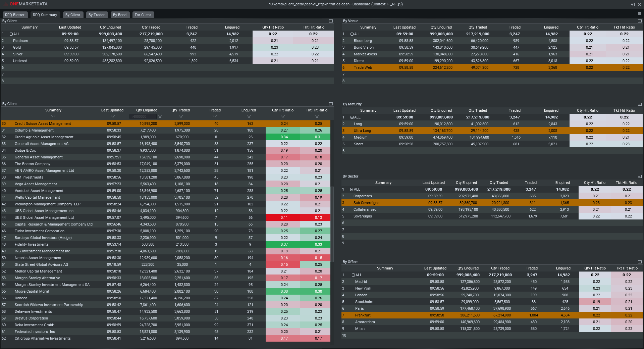644x349 pixels.
Task: Select the Collateralized sector row
Action: pyautogui.click(x=492, y=209)
